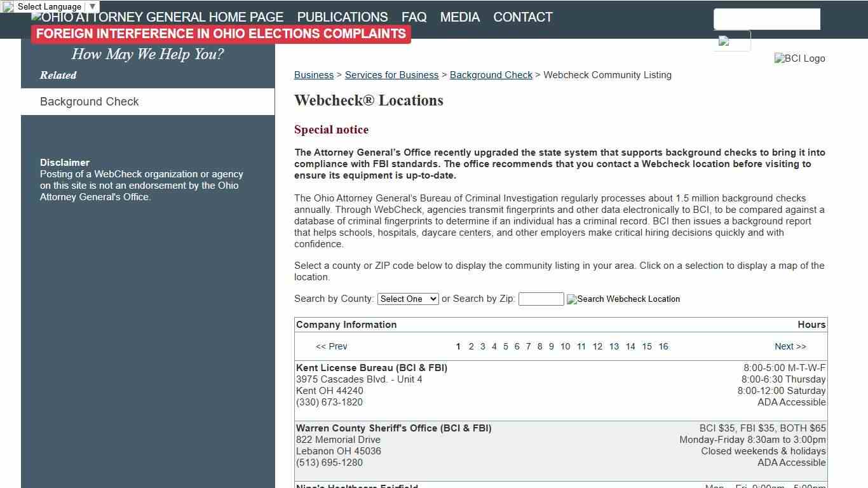Click the translate icon beside Select Language
Image resolution: width=868 pixels, height=488 pixels.
point(8,6)
